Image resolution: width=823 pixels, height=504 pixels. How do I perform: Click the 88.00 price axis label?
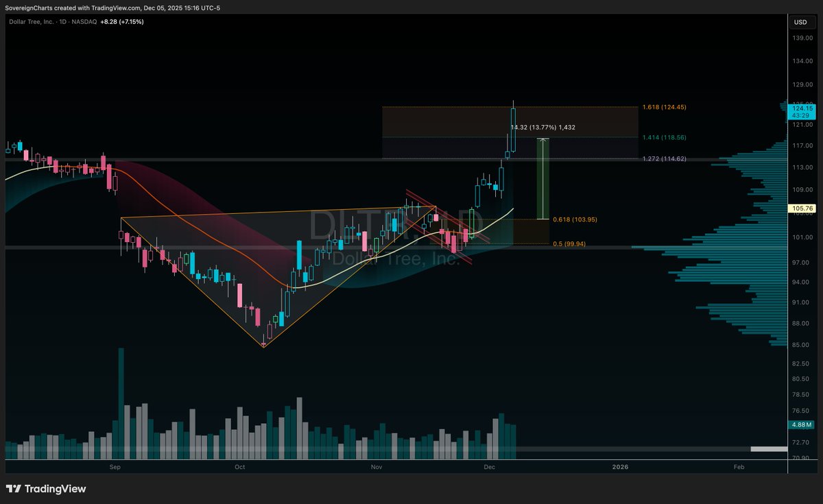pyautogui.click(x=802, y=323)
